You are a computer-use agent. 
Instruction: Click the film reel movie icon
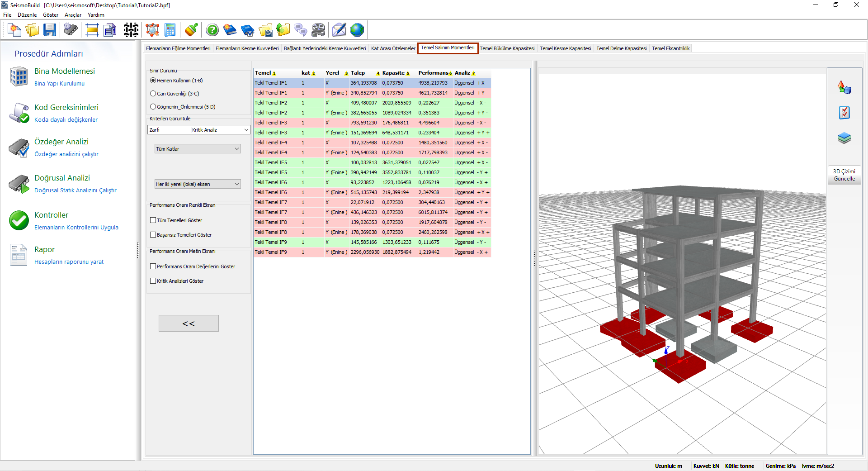(x=318, y=30)
